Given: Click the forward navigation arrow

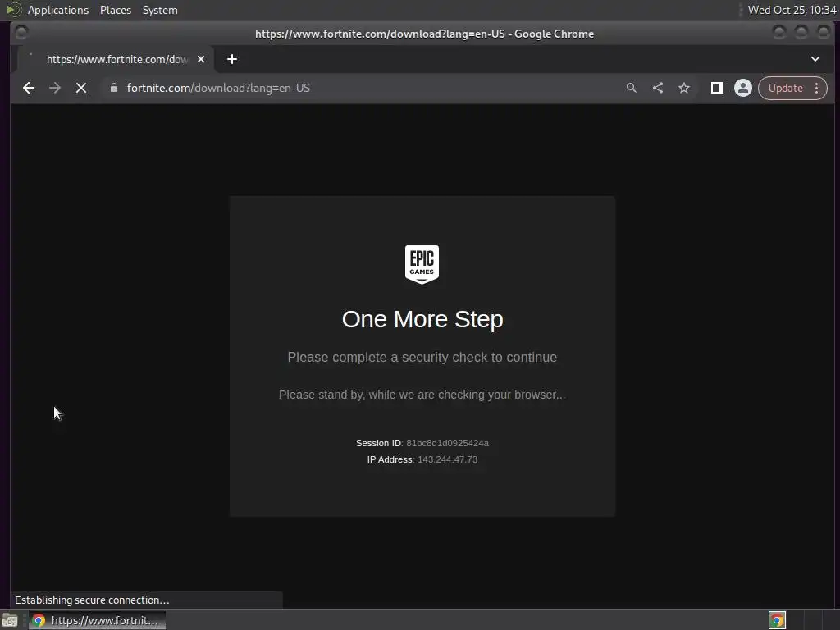Looking at the screenshot, I should (x=55, y=88).
